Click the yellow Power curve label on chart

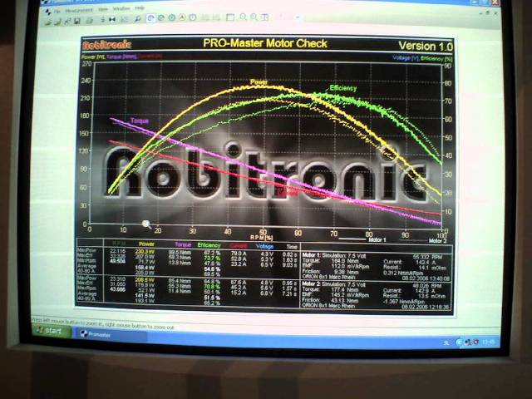click(x=259, y=81)
